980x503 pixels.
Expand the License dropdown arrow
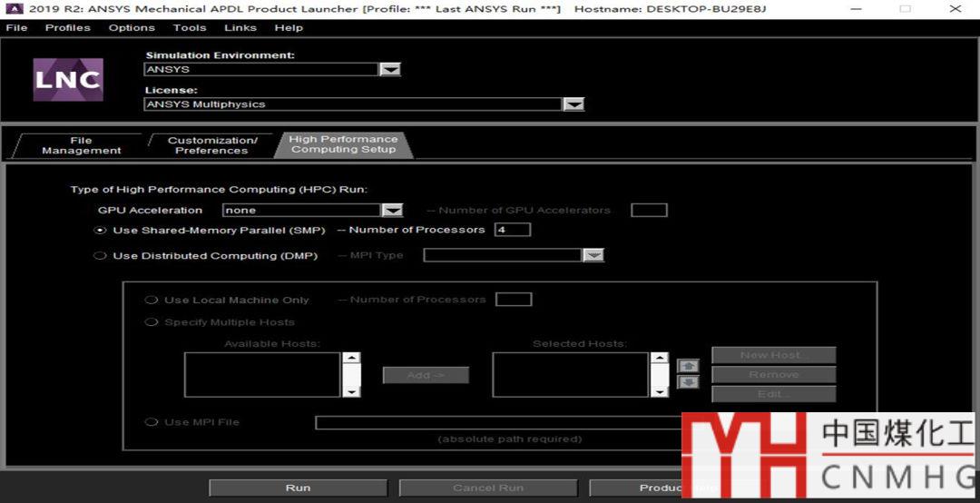point(573,104)
